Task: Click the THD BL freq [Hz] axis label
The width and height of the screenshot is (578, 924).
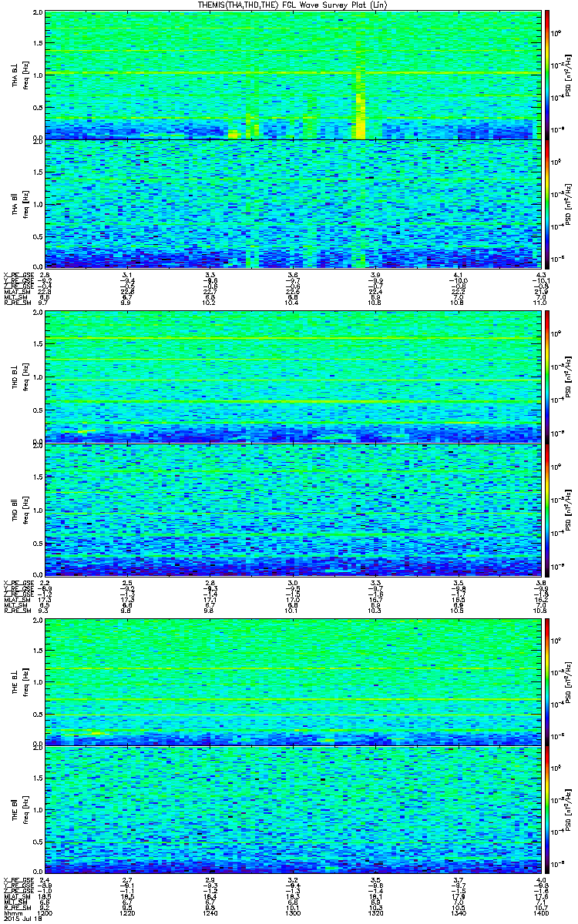Action: 25,377
